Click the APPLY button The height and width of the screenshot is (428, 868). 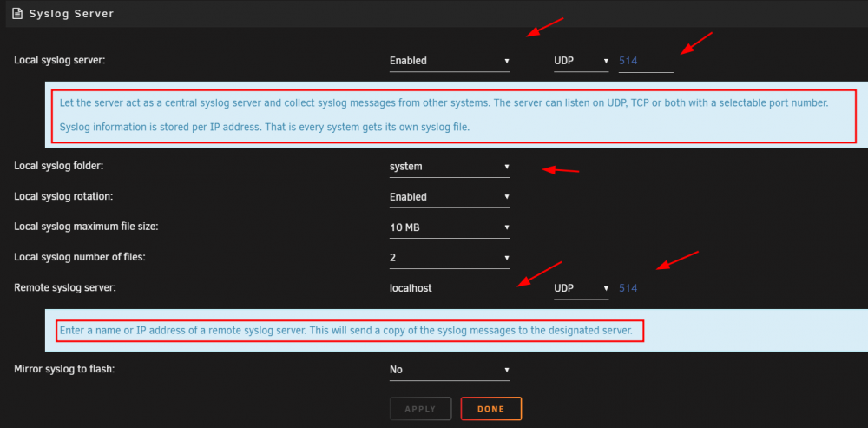click(421, 409)
